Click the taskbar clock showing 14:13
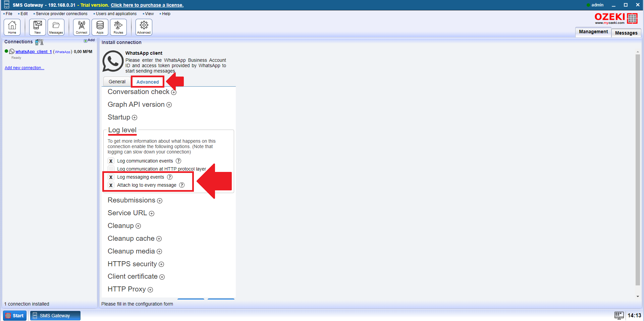Screen dimensions: 644x321 pyautogui.click(x=634, y=315)
